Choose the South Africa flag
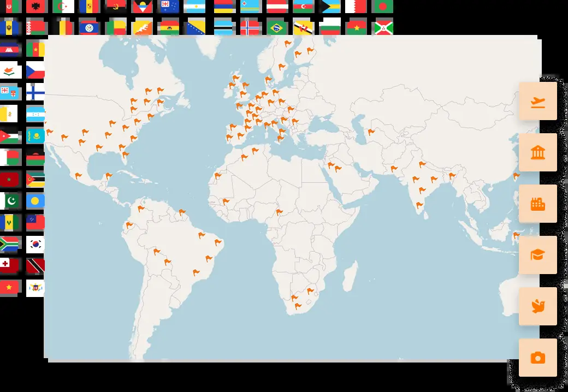Image resolution: width=568 pixels, height=392 pixels. coord(9,244)
